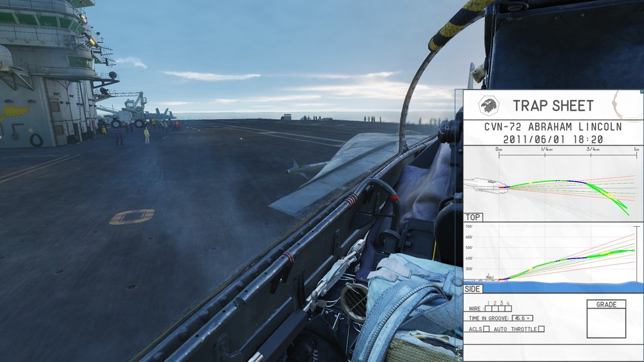The image size is (644, 362).
Task: Click the 'WIRE' label
Action: click(475, 309)
